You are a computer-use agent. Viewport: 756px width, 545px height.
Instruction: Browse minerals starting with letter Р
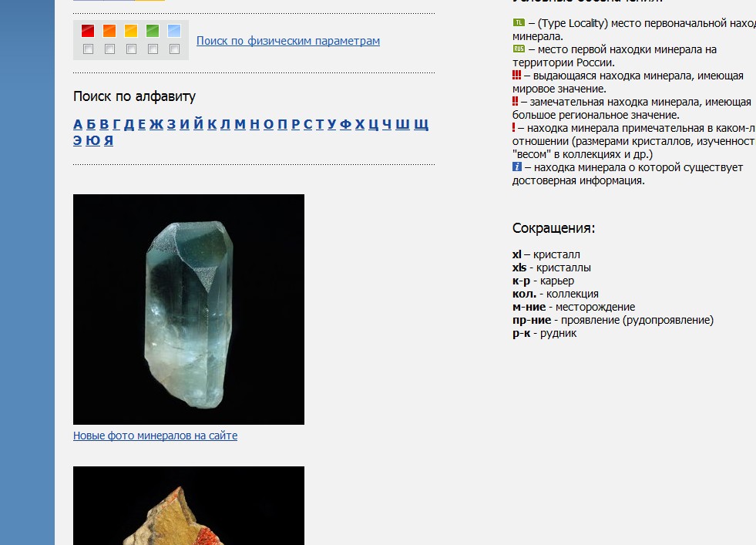click(x=296, y=124)
